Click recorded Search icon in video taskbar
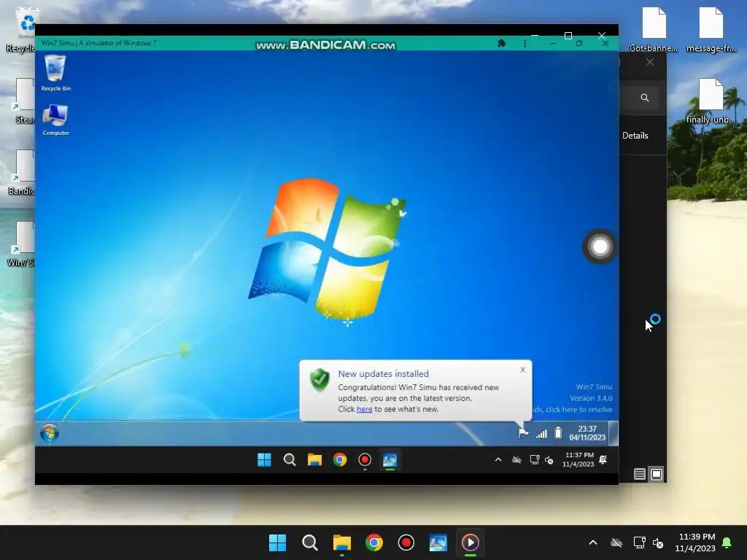Image resolution: width=747 pixels, height=560 pixels. (289, 459)
